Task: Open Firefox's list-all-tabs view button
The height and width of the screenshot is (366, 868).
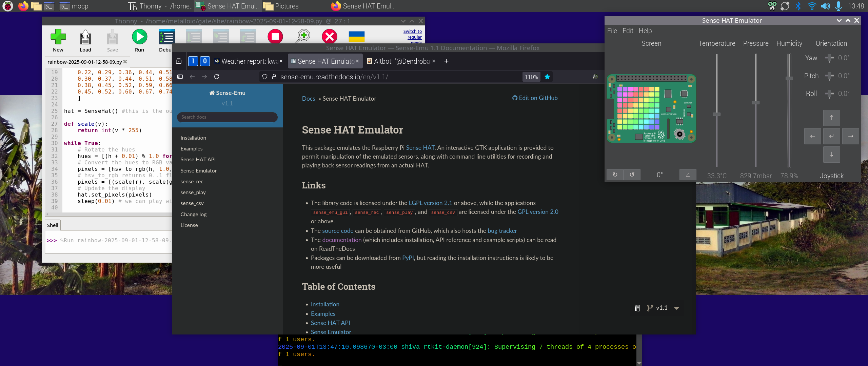Action: click(179, 61)
